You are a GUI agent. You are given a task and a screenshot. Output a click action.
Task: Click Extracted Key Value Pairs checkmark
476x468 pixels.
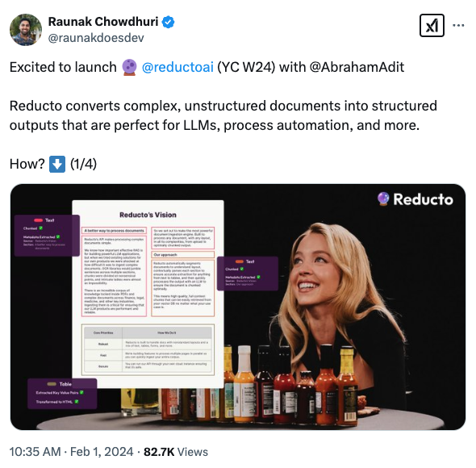81,392
